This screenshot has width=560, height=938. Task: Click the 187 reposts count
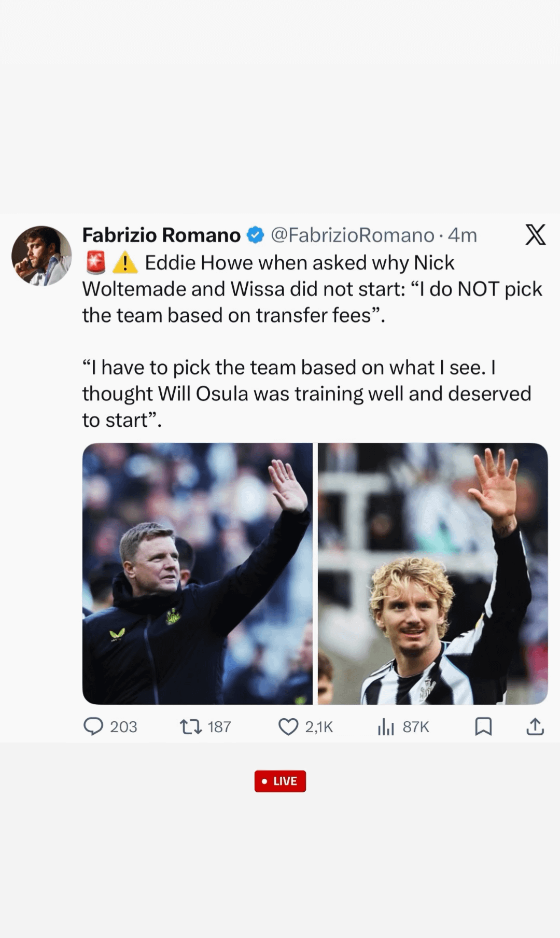(219, 727)
